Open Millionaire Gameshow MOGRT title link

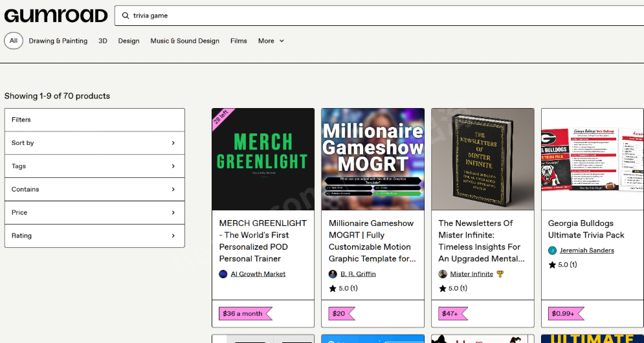tap(373, 241)
